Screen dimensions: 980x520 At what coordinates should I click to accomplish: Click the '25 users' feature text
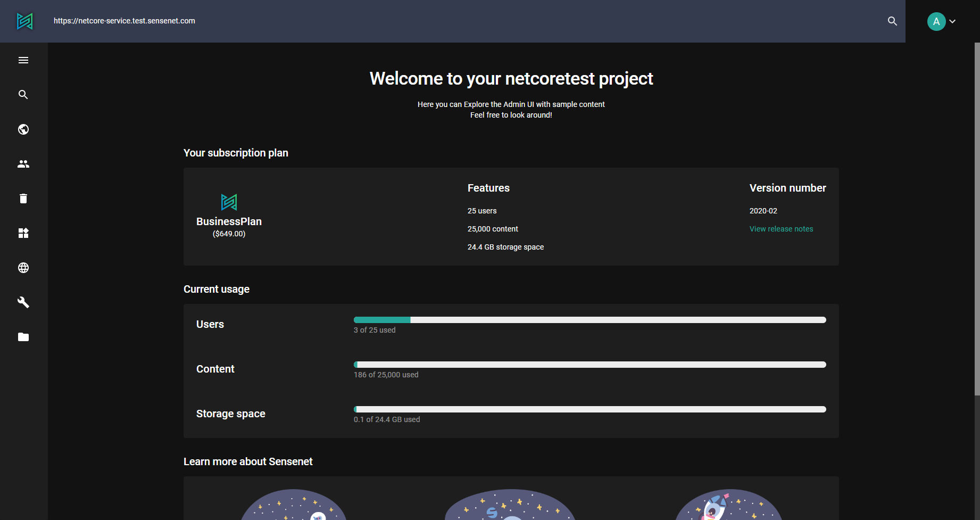pyautogui.click(x=482, y=211)
